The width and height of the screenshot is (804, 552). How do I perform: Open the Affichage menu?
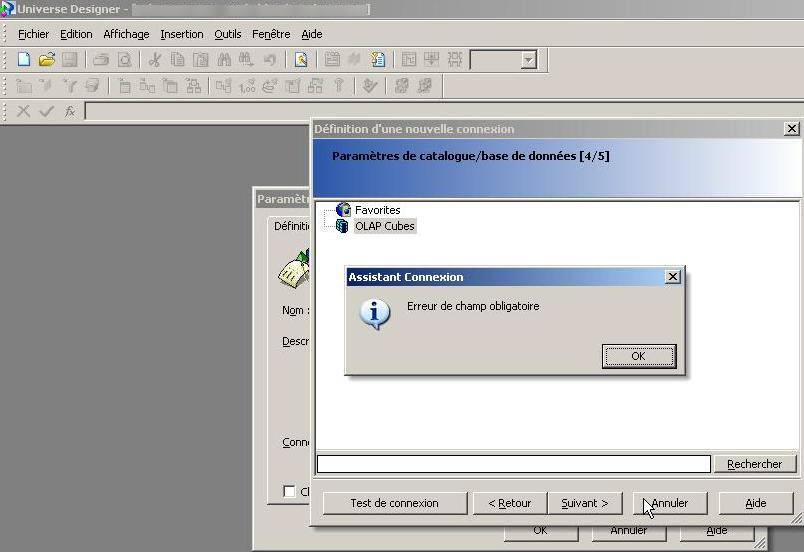[x=126, y=34]
